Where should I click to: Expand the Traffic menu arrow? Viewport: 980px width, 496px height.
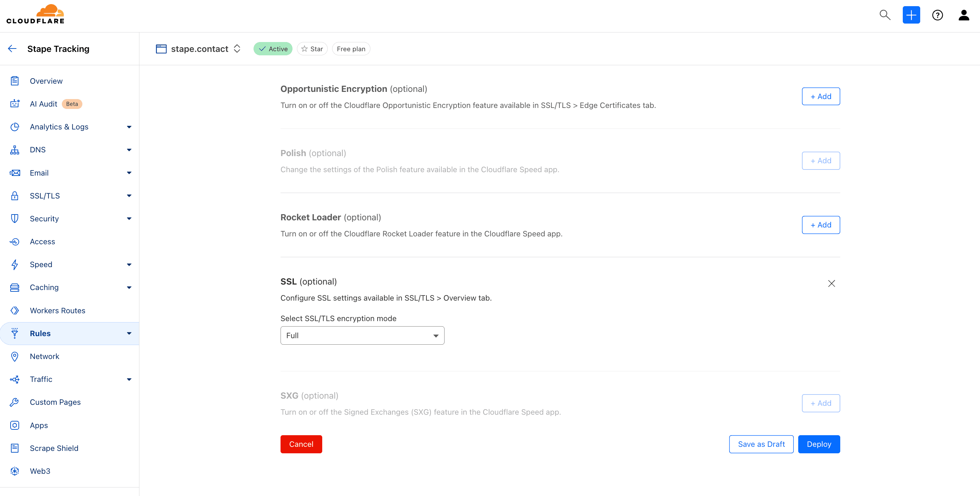pos(130,380)
